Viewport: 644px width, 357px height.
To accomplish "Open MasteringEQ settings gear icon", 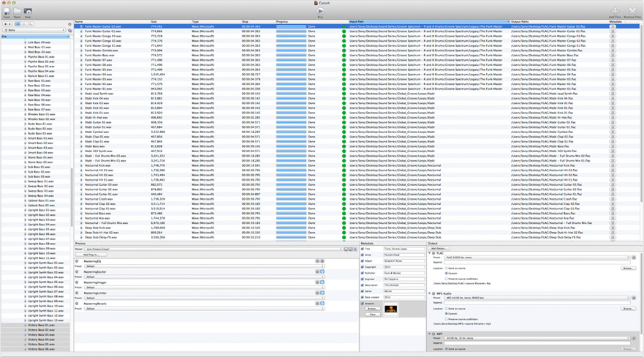I will tap(317, 261).
